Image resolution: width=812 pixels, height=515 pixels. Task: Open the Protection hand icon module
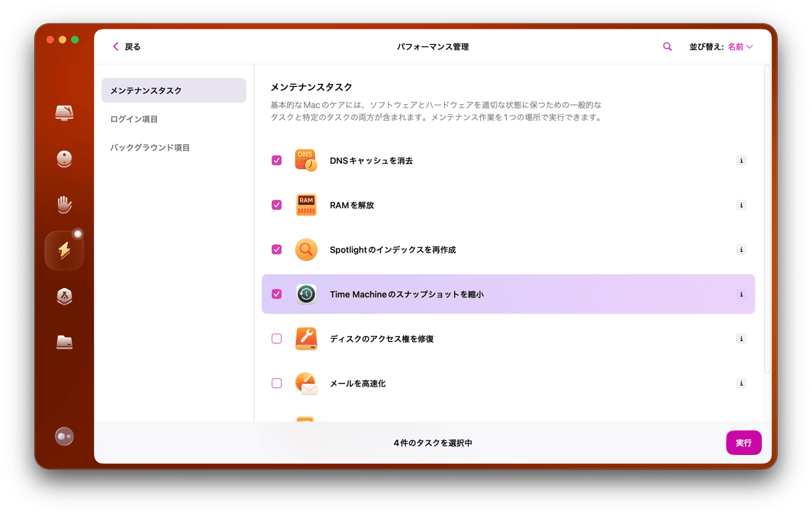point(64,204)
